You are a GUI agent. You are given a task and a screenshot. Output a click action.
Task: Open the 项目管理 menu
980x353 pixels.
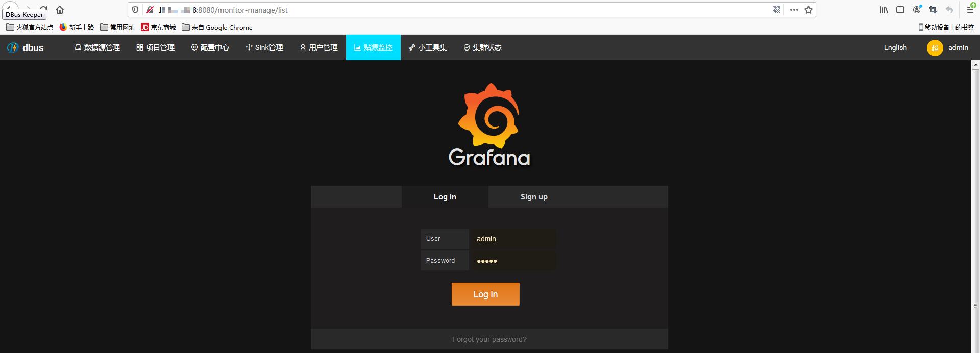click(156, 47)
